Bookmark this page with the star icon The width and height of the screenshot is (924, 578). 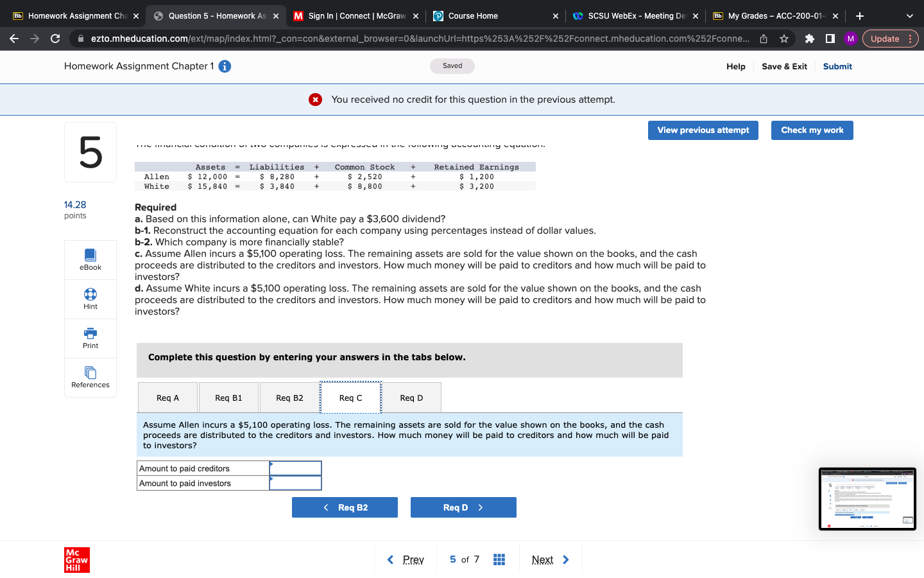(x=784, y=39)
